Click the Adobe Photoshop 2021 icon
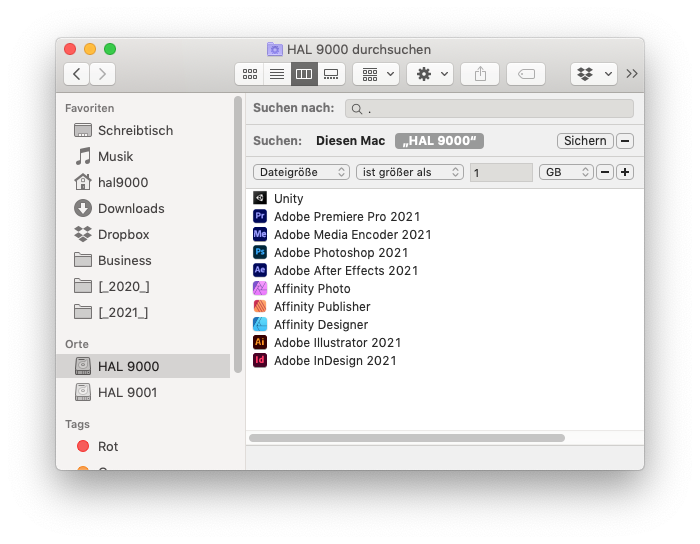The image size is (700, 544). [260, 253]
